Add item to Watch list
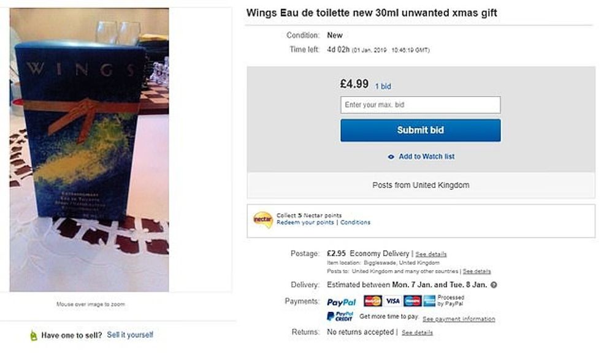 pos(426,157)
